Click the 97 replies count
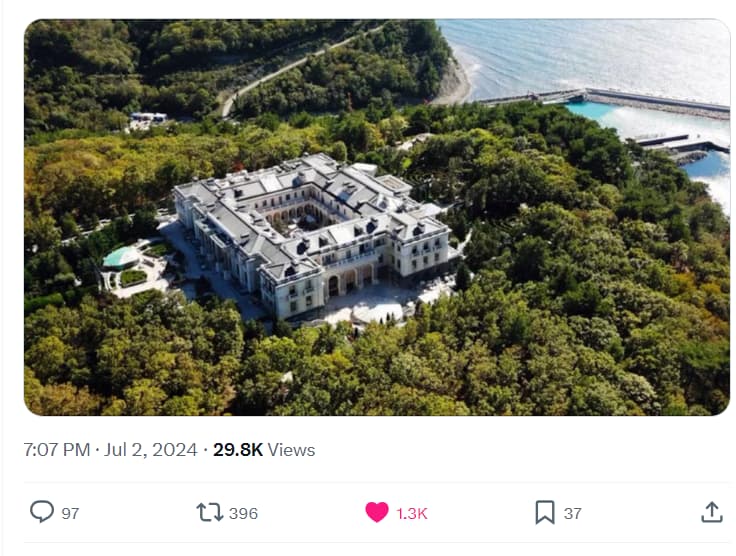This screenshot has height=556, width=736. coord(70,513)
